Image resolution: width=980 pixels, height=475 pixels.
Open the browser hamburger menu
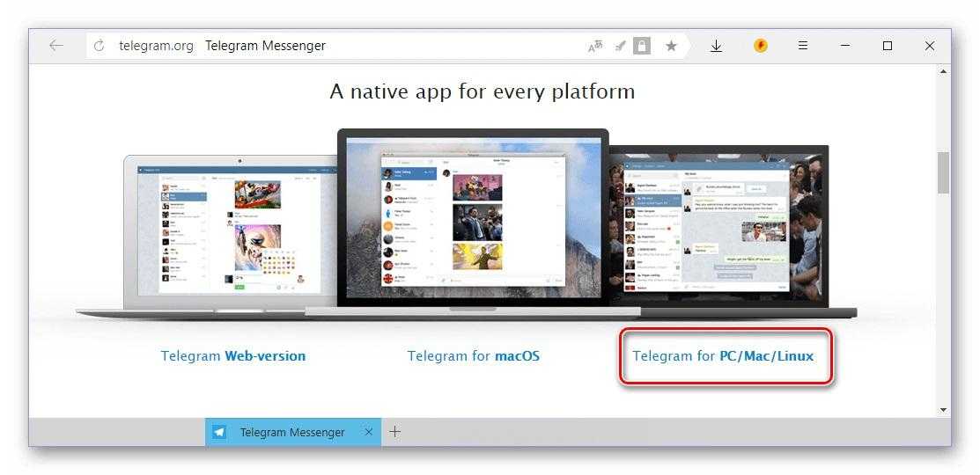pyautogui.click(x=802, y=46)
